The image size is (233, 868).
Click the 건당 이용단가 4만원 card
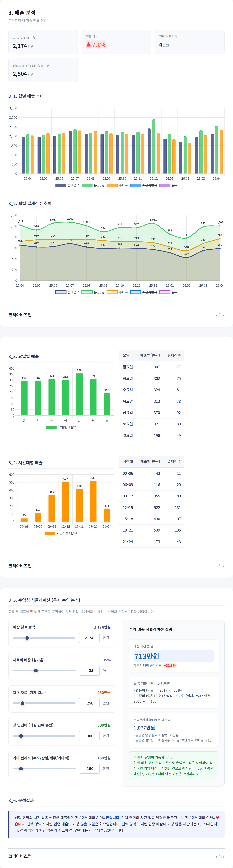[190, 42]
